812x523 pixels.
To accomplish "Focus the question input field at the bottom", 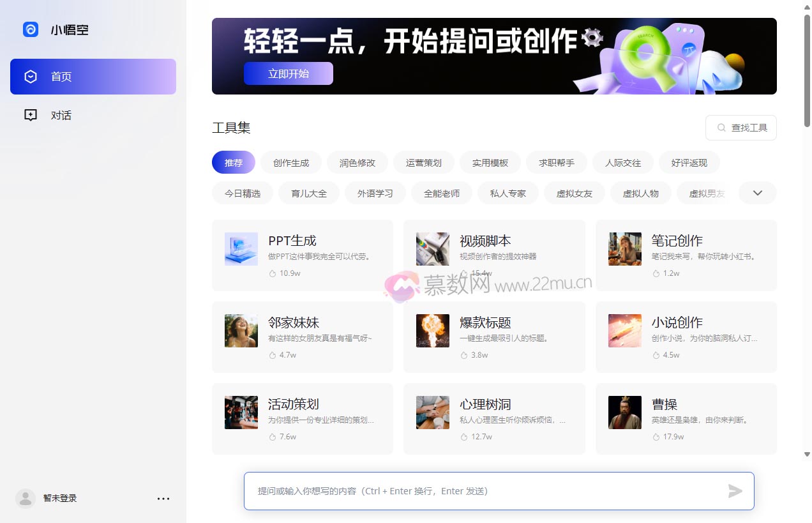I will tap(485, 491).
